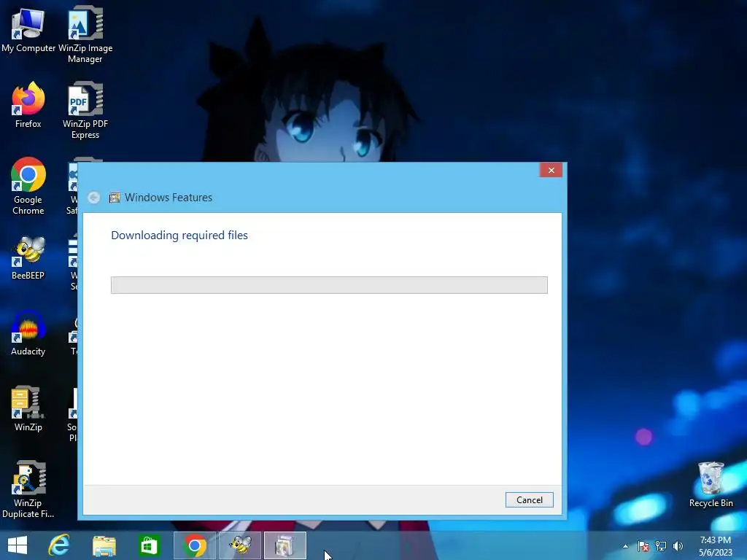Show hidden system tray icons
The width and height of the screenshot is (747, 560).
click(625, 546)
